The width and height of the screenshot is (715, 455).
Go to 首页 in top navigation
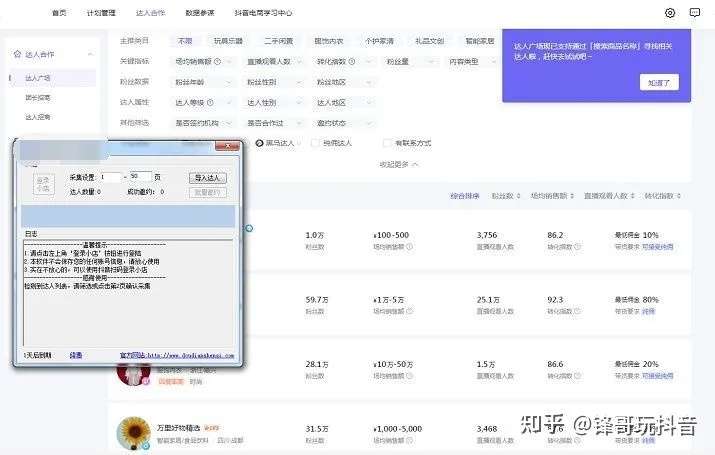click(x=59, y=13)
